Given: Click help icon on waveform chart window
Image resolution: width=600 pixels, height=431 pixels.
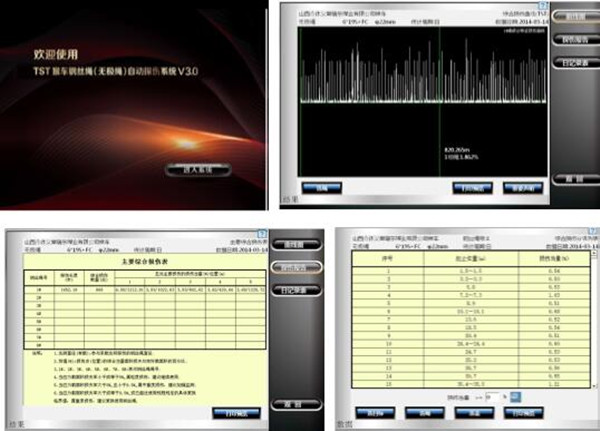Looking at the screenshot, I should (x=542, y=6).
